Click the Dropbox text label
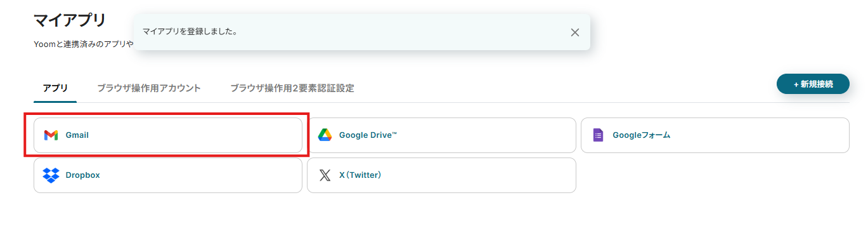The image size is (868, 235). 82,175
